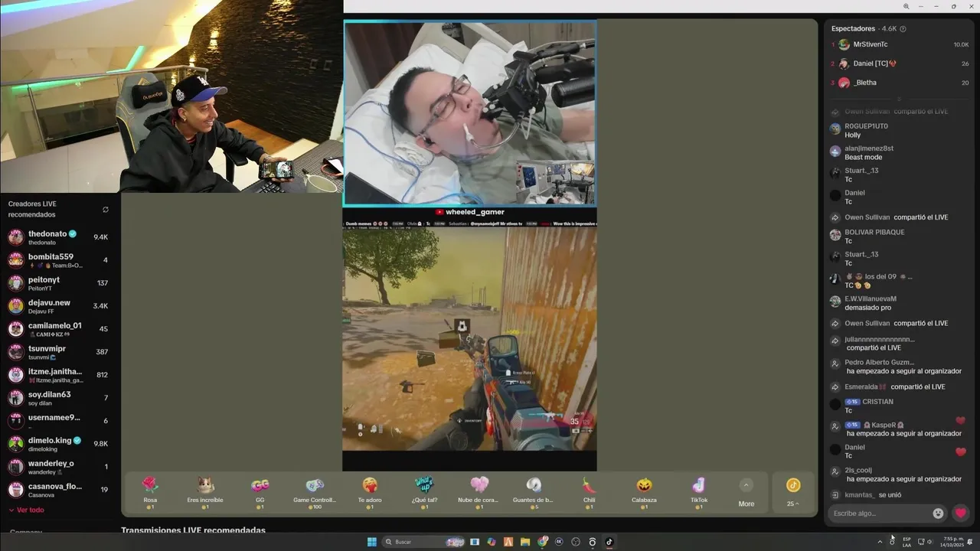This screenshot has height=551, width=980.
Task: Send the Calabaza pumpkin gift
Action: coord(644,492)
